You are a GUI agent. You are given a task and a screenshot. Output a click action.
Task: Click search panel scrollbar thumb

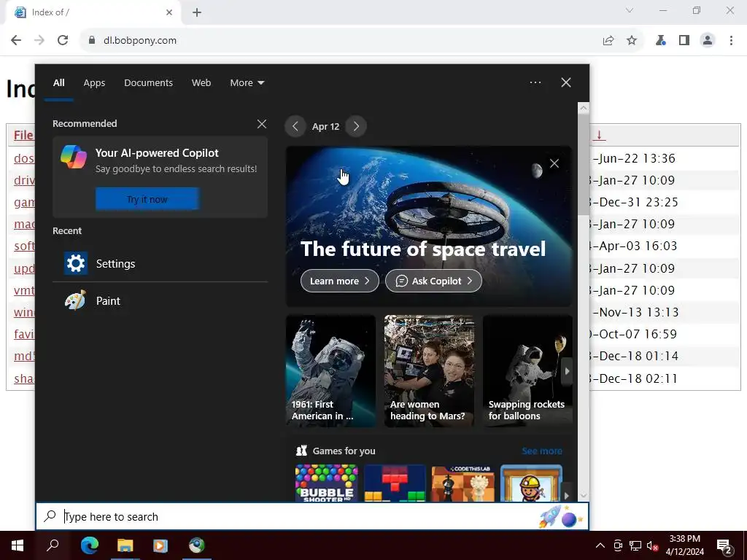click(x=583, y=164)
